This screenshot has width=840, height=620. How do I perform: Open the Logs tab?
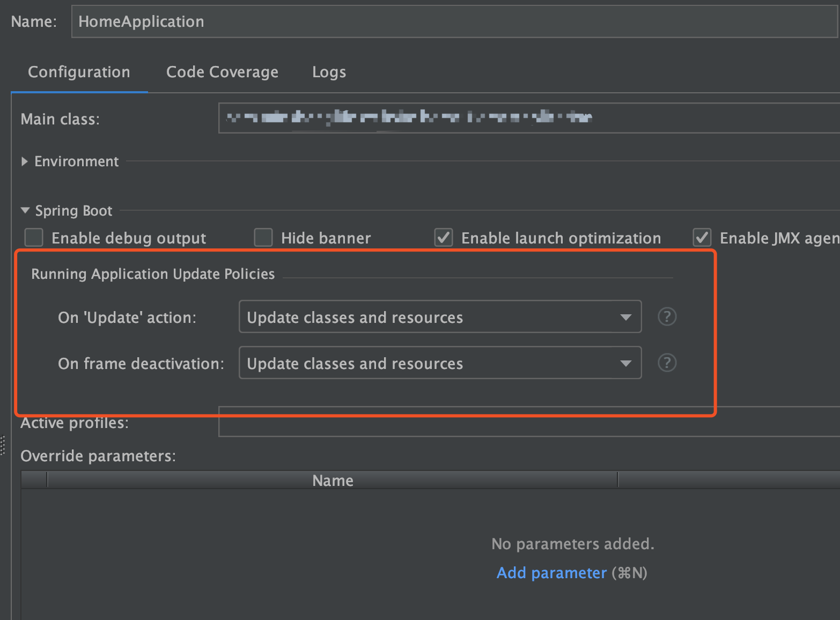(x=329, y=72)
